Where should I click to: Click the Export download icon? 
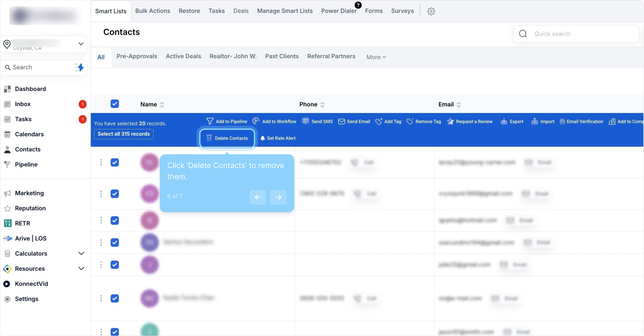tap(504, 121)
